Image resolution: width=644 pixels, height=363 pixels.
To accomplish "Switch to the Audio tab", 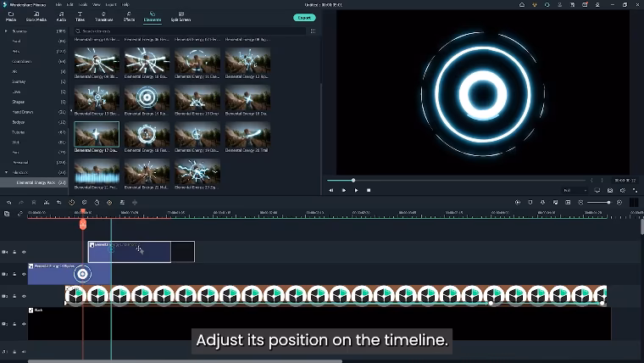I will [61, 16].
